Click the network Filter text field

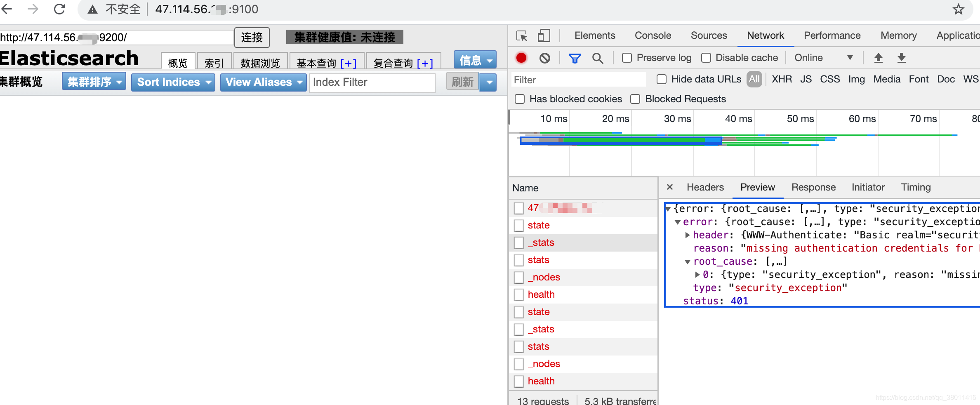click(579, 80)
